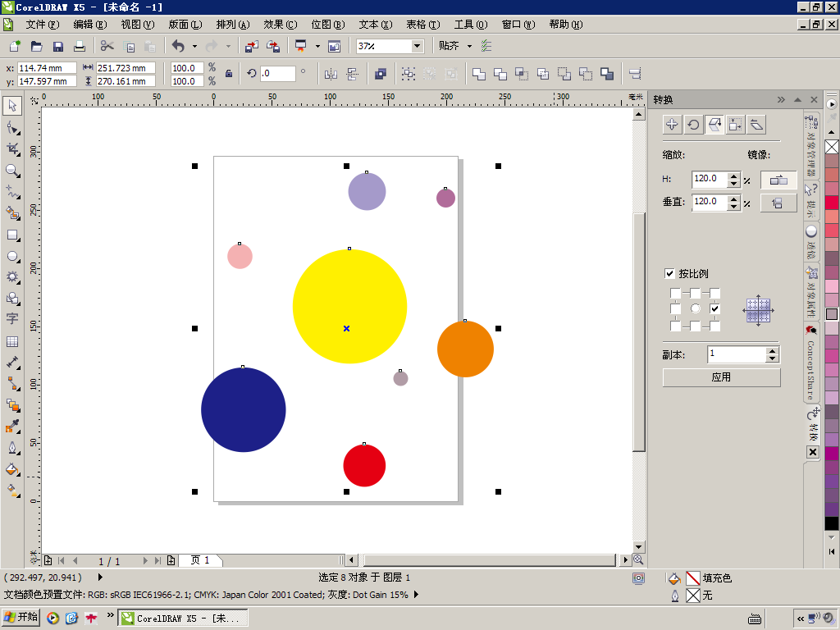Switch to the Rotate transform icon
This screenshot has width=840, height=630.
tap(693, 125)
